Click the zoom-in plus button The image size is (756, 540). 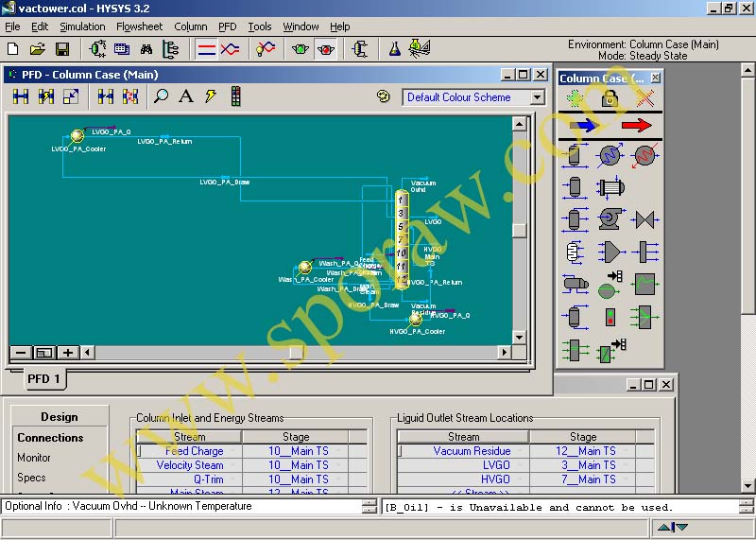click(x=68, y=353)
